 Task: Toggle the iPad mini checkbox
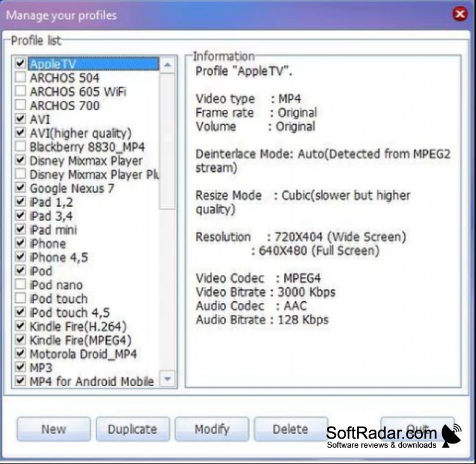coord(20,229)
